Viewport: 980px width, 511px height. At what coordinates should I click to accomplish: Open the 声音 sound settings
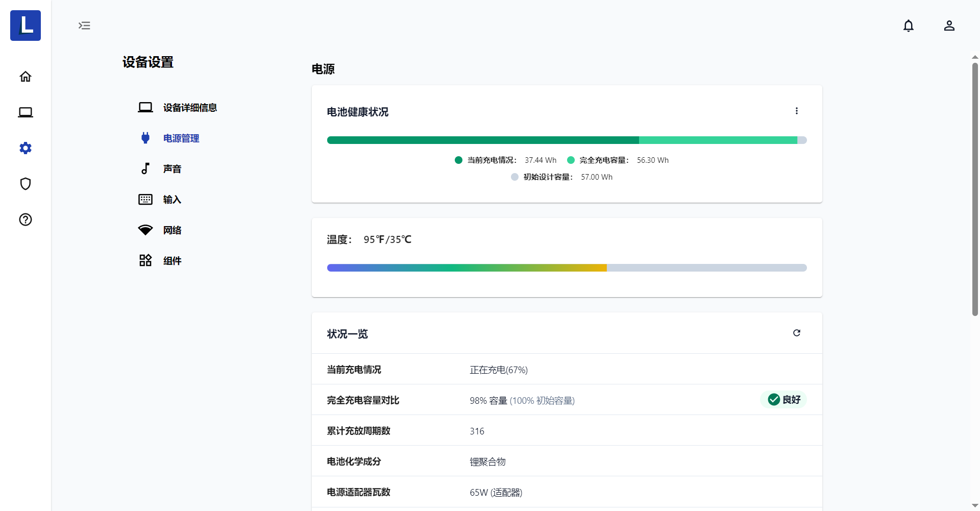pos(172,169)
